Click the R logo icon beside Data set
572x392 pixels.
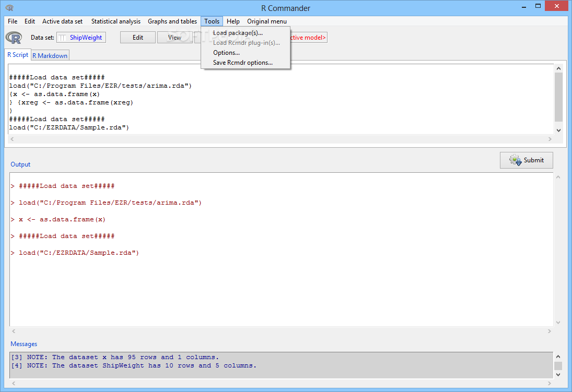point(14,38)
